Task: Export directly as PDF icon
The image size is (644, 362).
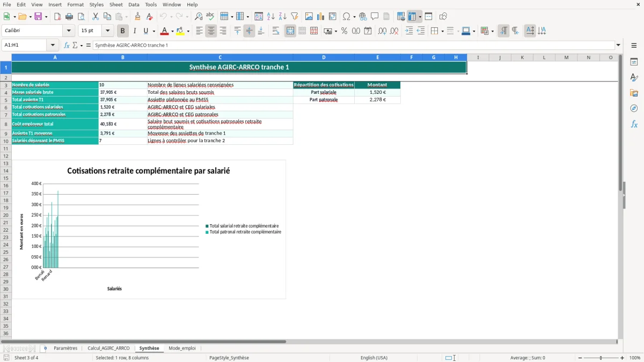Action: point(57,17)
